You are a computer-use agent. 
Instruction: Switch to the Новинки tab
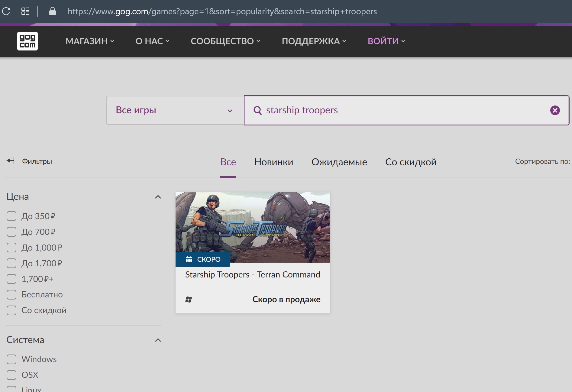click(274, 162)
